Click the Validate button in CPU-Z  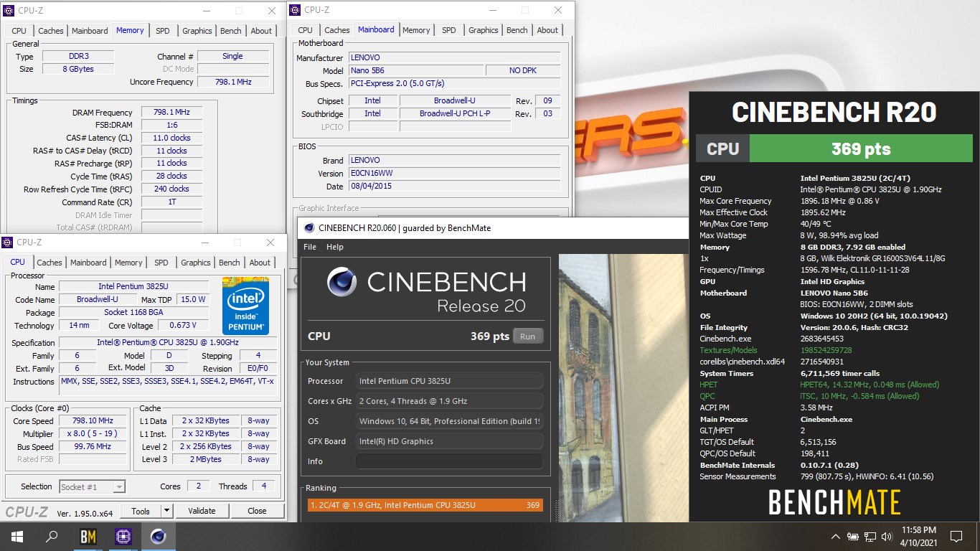click(x=202, y=511)
